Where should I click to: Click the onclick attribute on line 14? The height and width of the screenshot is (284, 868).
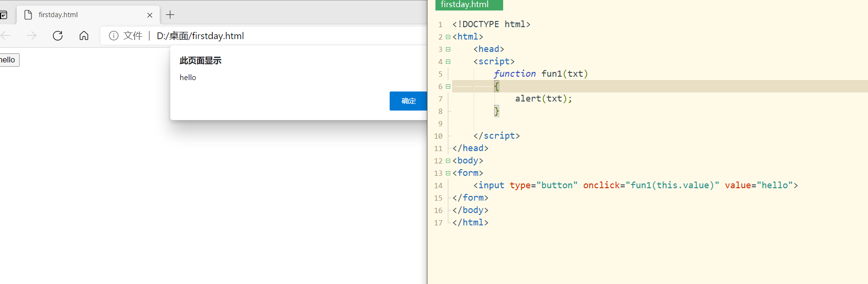[651, 185]
